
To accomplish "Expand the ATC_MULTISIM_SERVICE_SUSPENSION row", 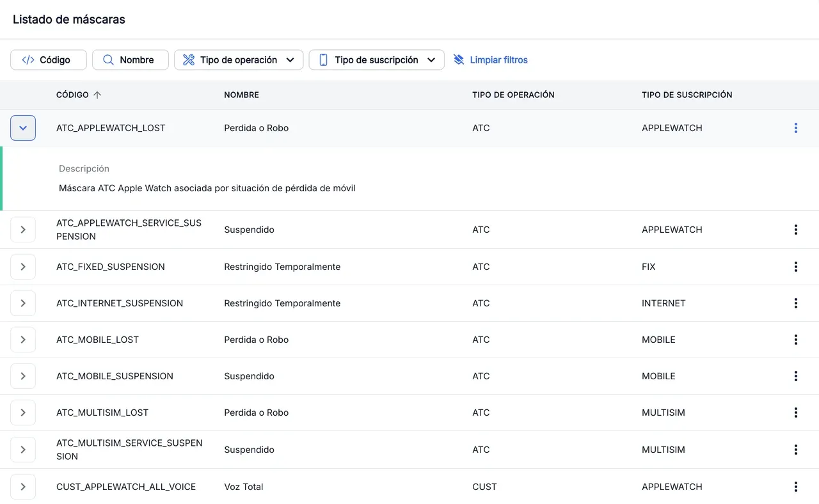I will pos(23,450).
